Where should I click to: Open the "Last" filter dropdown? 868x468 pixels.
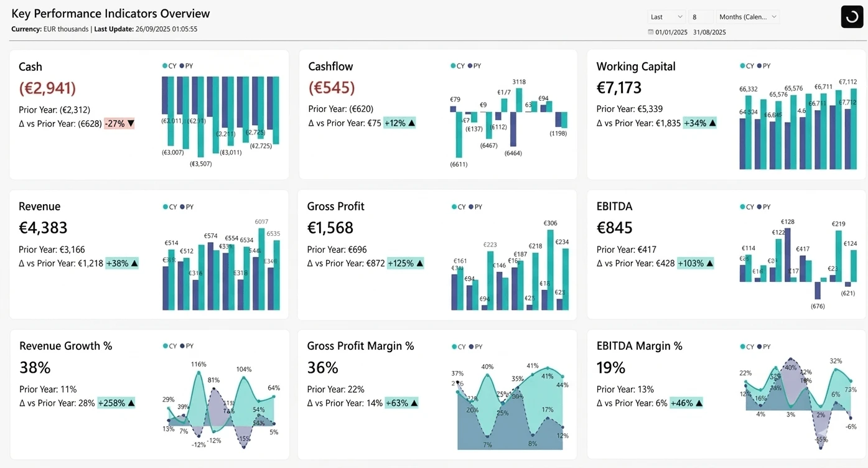[666, 16]
